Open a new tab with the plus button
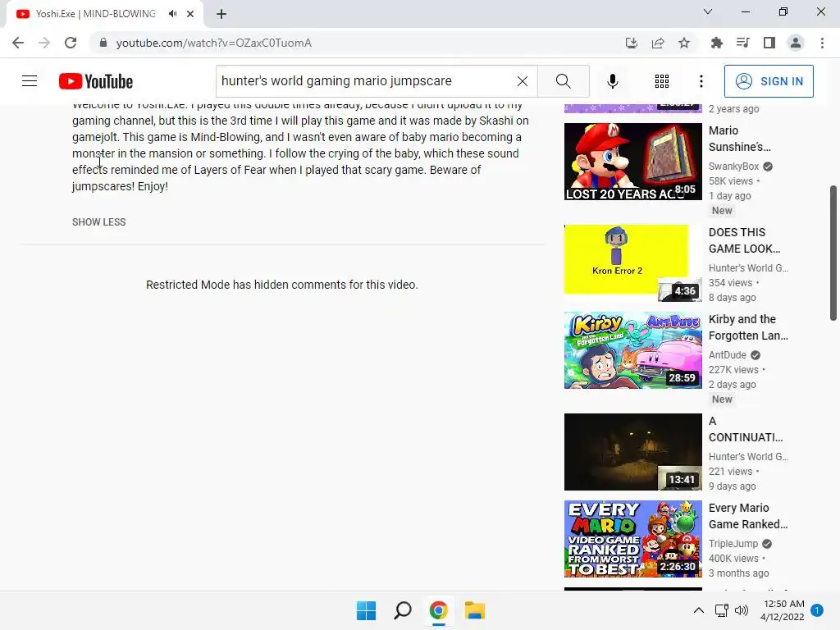 coord(221,14)
